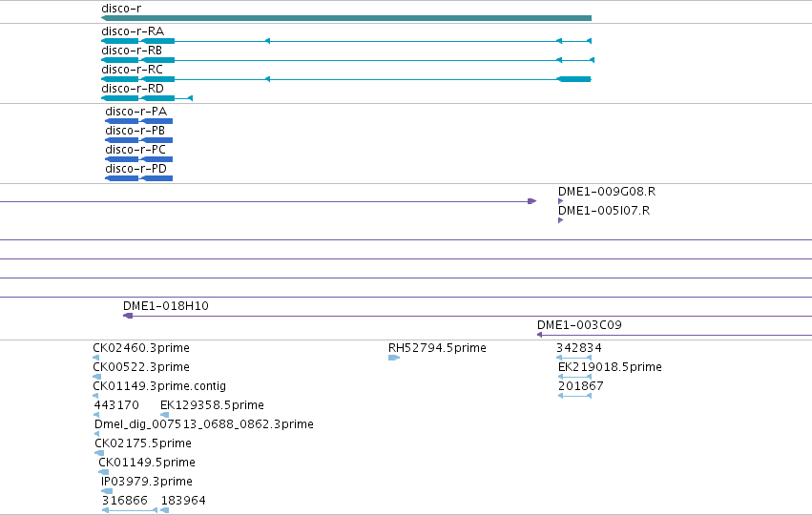Click the EK219018.5prime span glyph
The image size is (812, 515).
pyautogui.click(x=574, y=377)
